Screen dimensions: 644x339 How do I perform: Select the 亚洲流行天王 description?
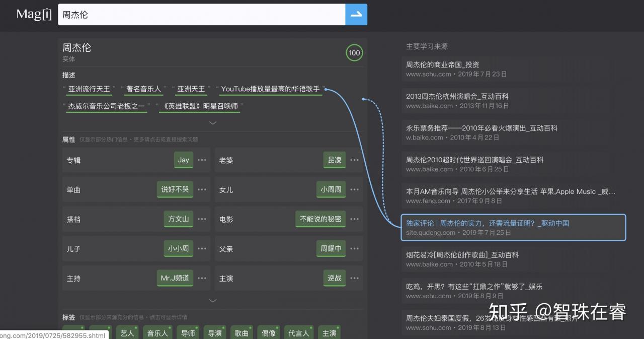coord(89,89)
